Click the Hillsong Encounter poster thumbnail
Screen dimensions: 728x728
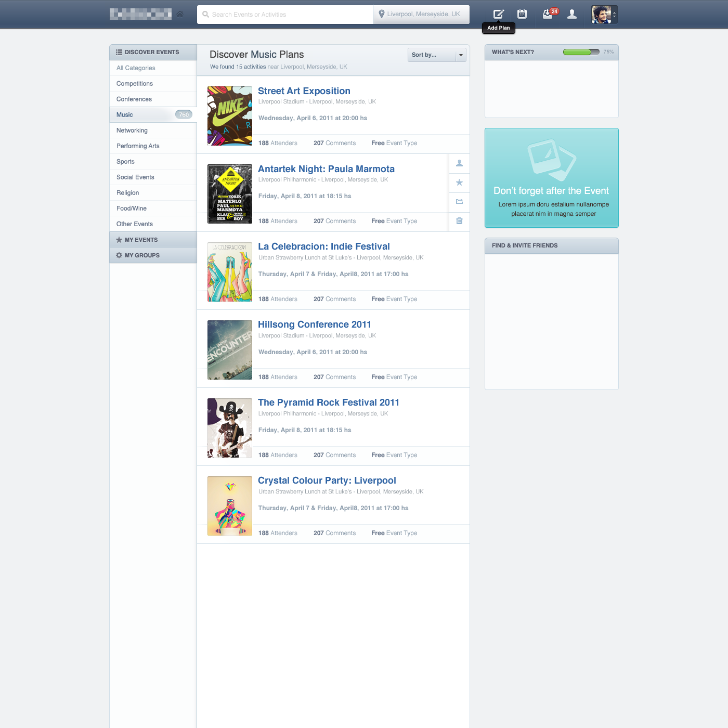click(x=230, y=350)
